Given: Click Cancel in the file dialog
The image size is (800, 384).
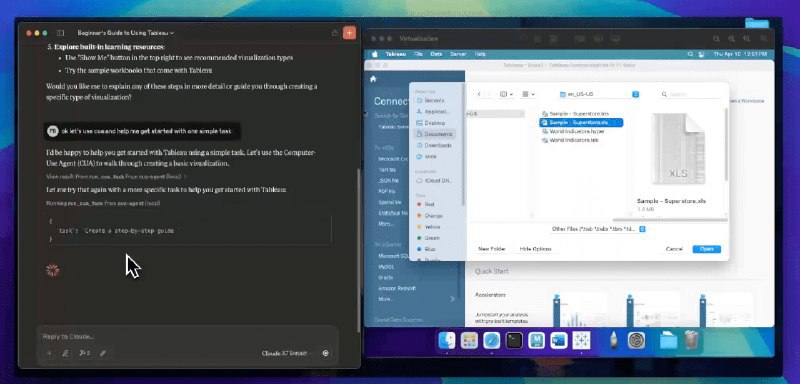Looking at the screenshot, I should pyautogui.click(x=674, y=249).
